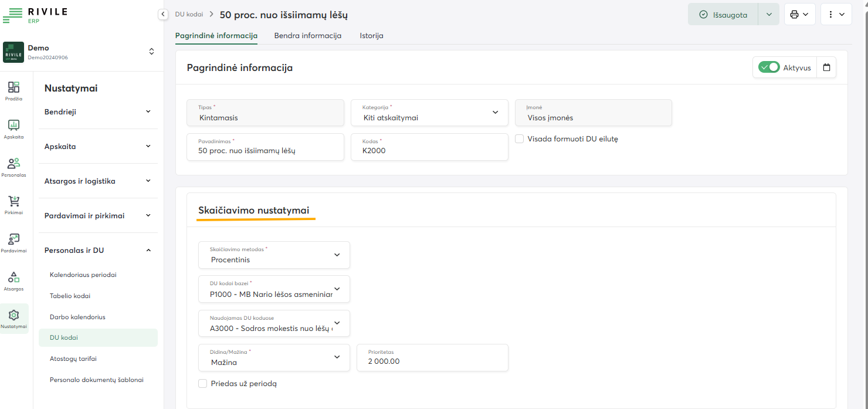Screen dimensions: 868x409
Task: Open Pirkimai shopping cart icon
Action: tap(13, 202)
